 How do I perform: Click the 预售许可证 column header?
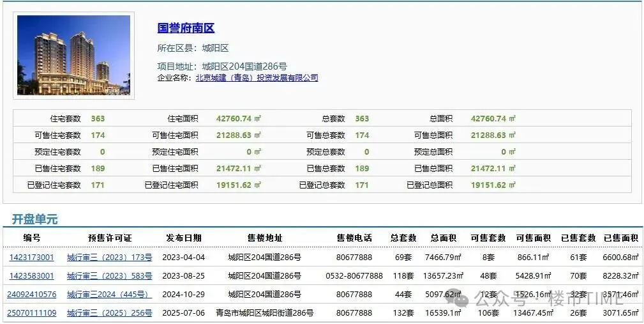pos(110,238)
